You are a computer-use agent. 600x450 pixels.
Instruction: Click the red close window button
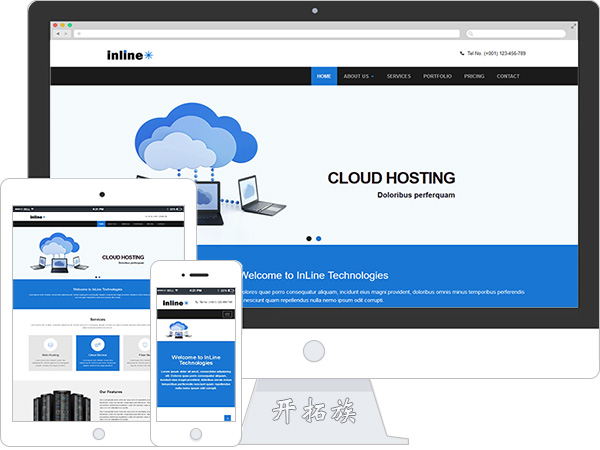(55, 25)
